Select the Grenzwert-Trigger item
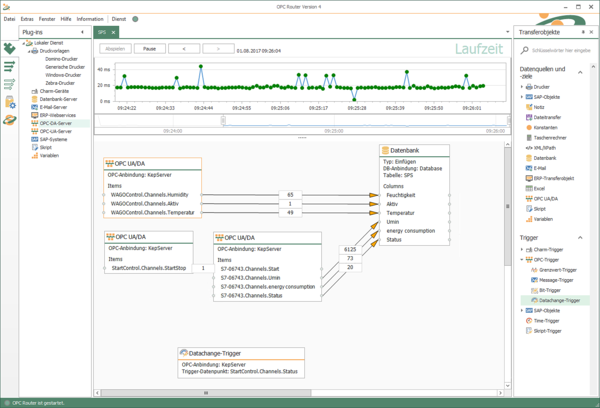This screenshot has height=408, width=600. coord(554,270)
